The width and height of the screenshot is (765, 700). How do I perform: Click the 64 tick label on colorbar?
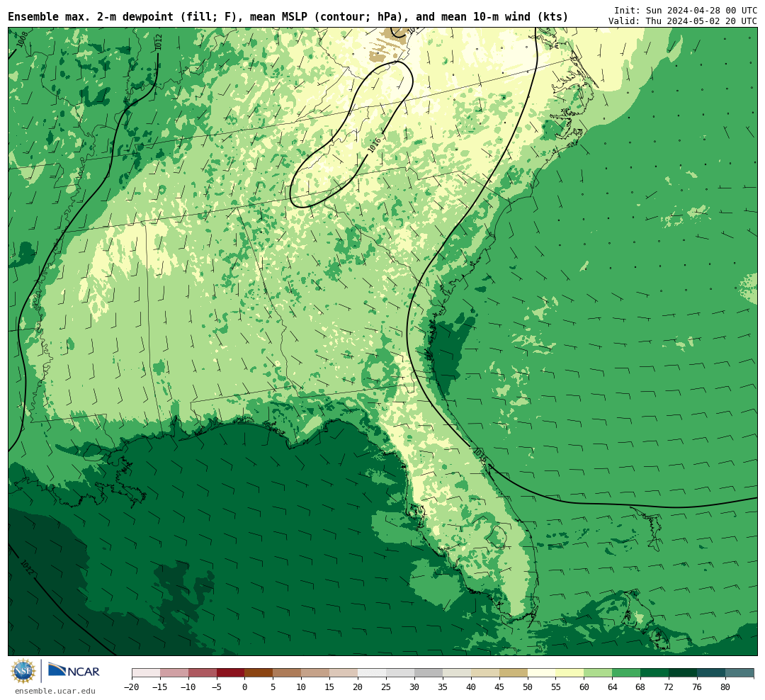612,687
